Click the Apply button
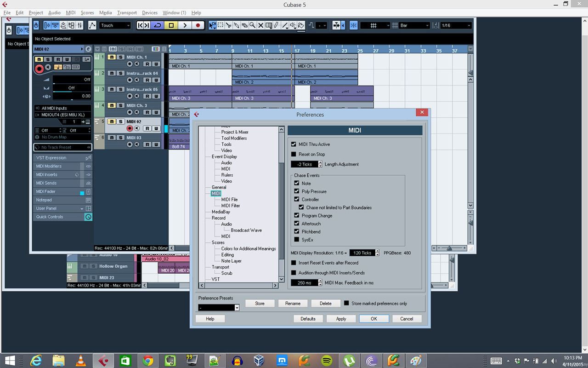 pyautogui.click(x=341, y=319)
